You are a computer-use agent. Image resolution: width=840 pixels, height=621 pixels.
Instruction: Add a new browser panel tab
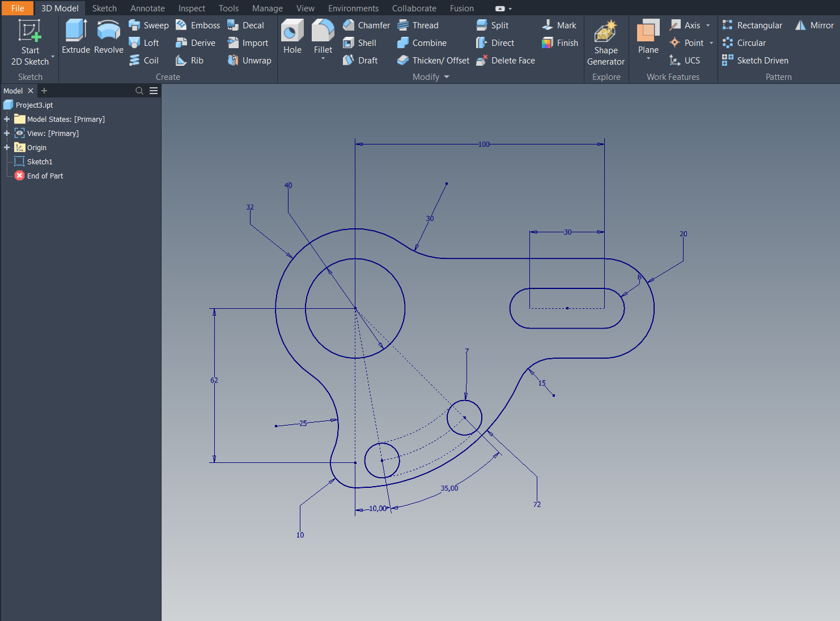coord(44,91)
